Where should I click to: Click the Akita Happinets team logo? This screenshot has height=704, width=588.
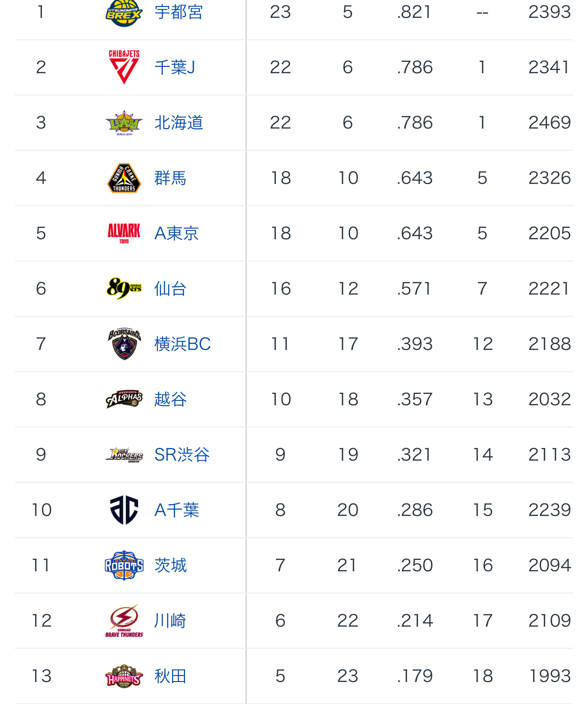click(x=124, y=676)
